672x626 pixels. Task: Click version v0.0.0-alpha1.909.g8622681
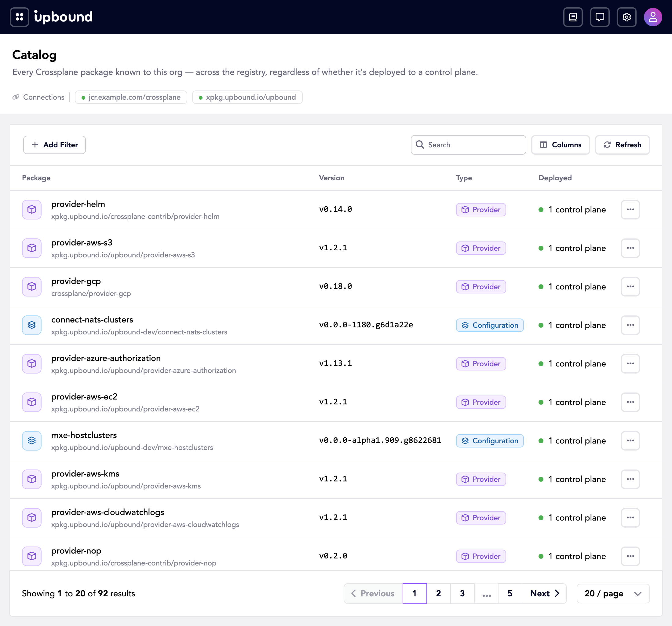pyautogui.click(x=380, y=440)
